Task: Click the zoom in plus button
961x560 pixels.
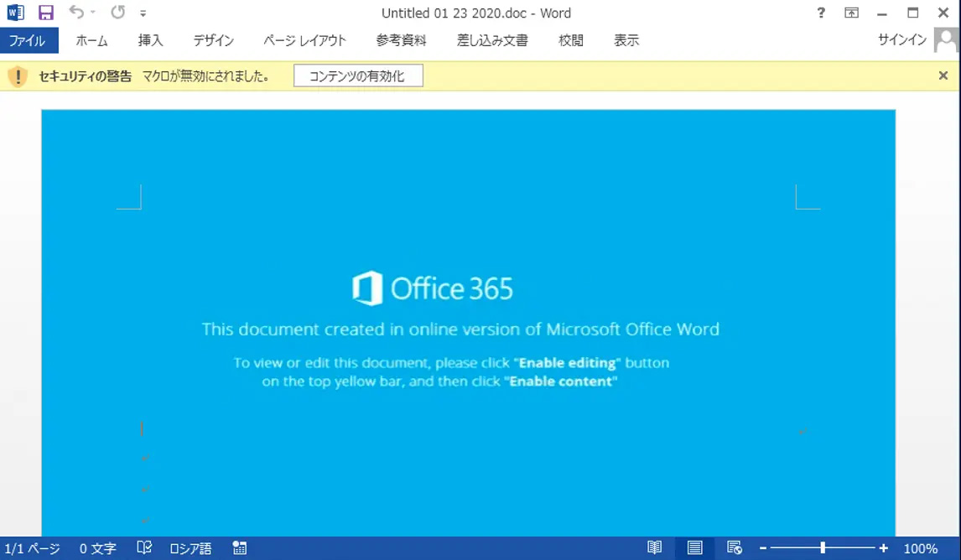Action: (x=883, y=548)
